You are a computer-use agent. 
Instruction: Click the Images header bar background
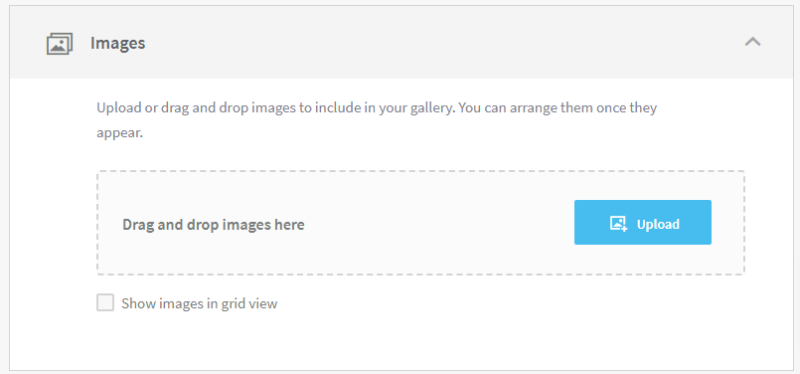400,43
